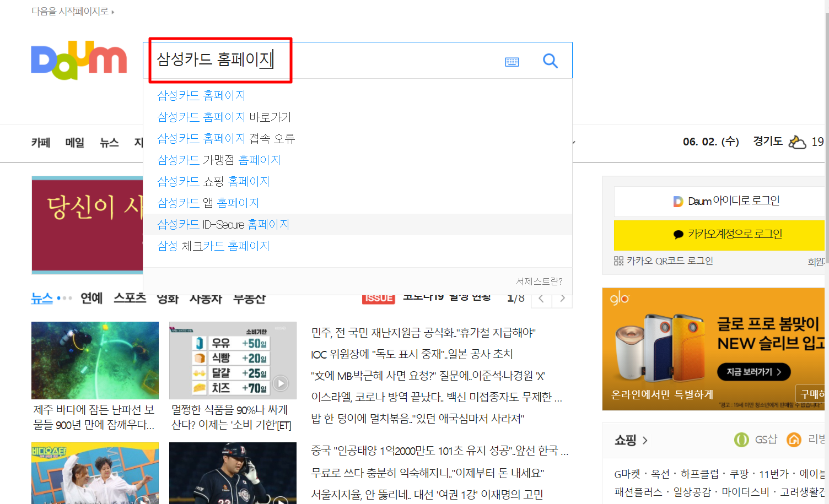Play the 소비기한 video play button

point(281,383)
